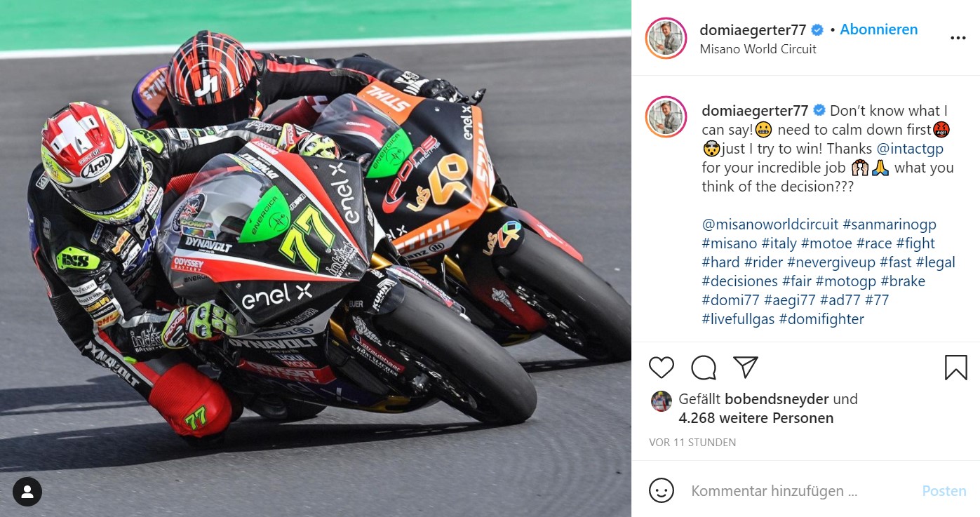Open domiaegerter77 profile picture in header

click(666, 38)
